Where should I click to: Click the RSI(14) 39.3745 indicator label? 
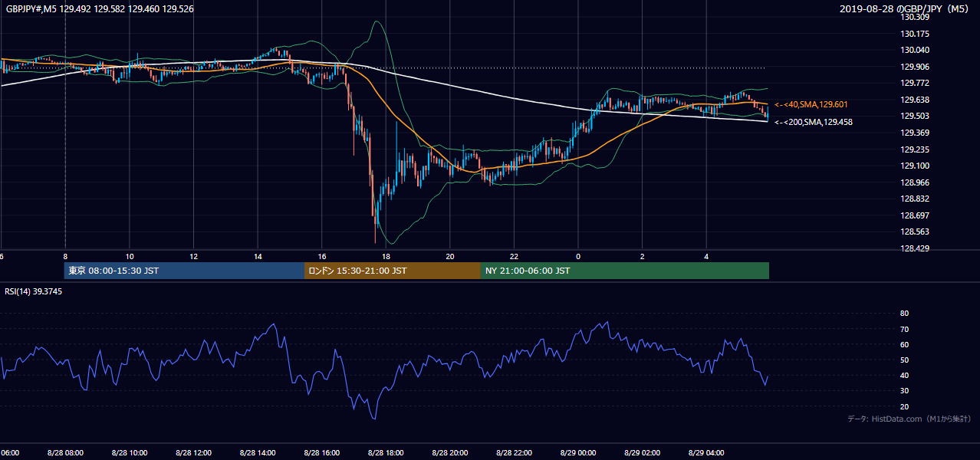click(x=34, y=291)
